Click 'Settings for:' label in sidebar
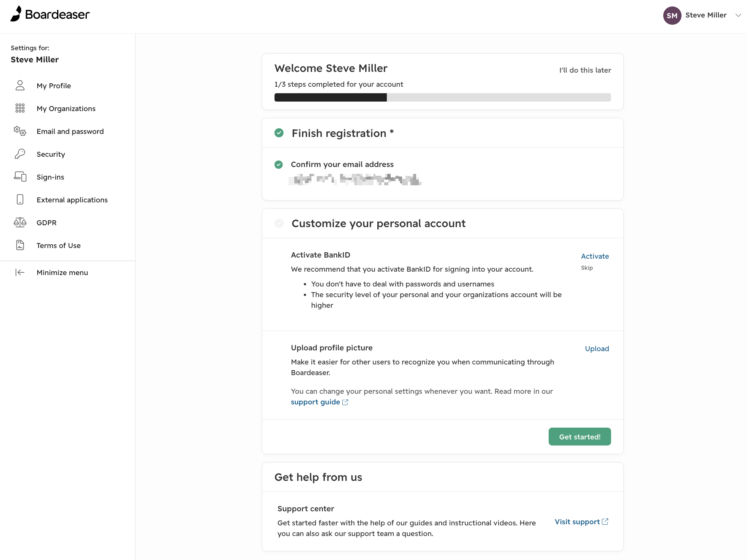 (30, 48)
